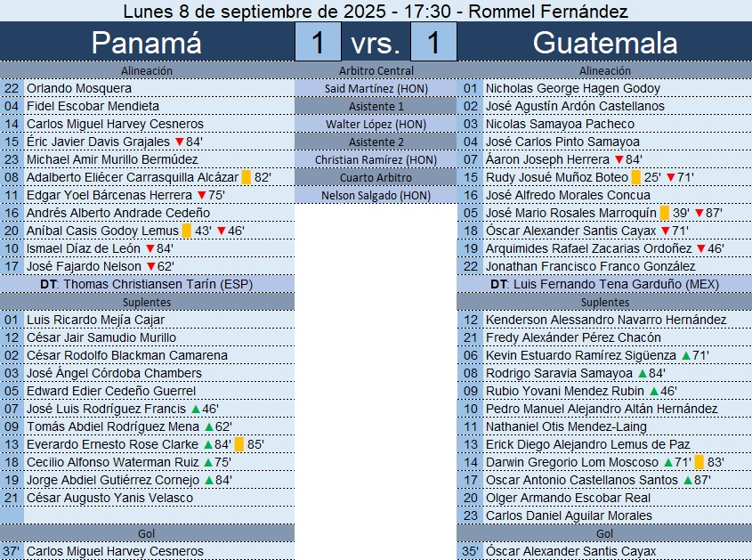The height and width of the screenshot is (560, 752).
Task: Click central referee Said Martínez (HON)
Action: 376,88
